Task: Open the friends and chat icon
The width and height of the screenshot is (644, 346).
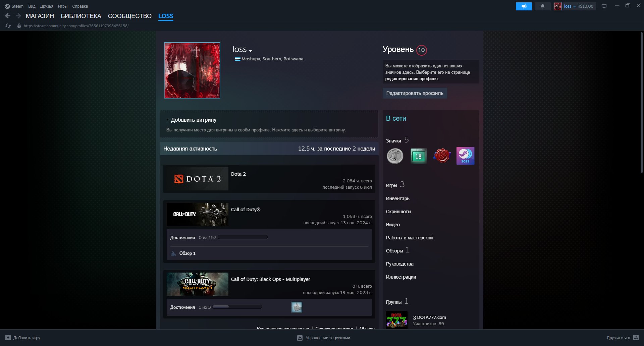Action: pyautogui.click(x=636, y=338)
